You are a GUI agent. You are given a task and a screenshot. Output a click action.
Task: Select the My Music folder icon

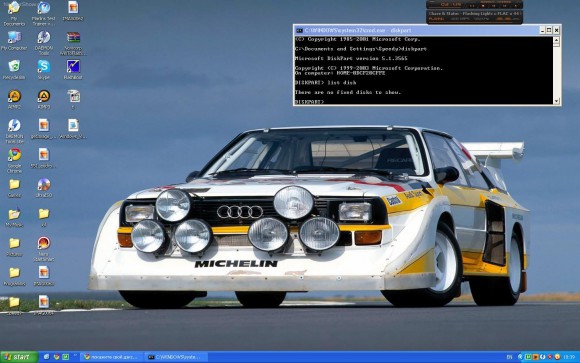tap(14, 214)
